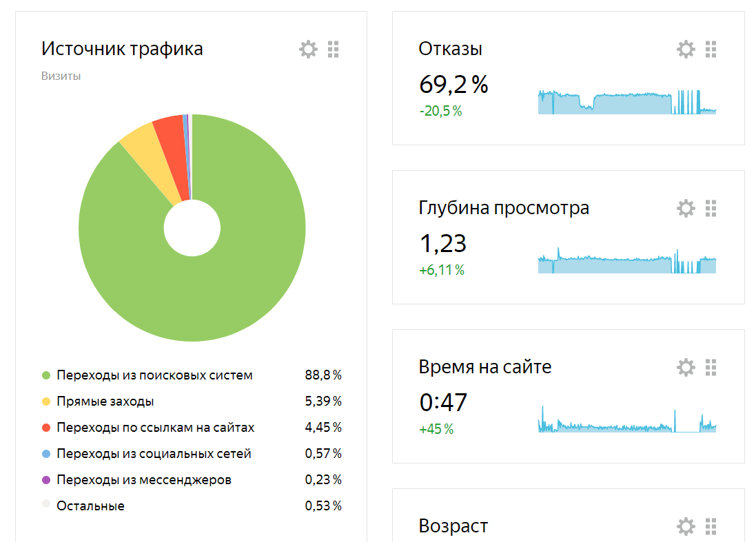Click red legend dot for Переходы по ссылкам
The width and height of the screenshot is (756, 542).
coord(46,428)
